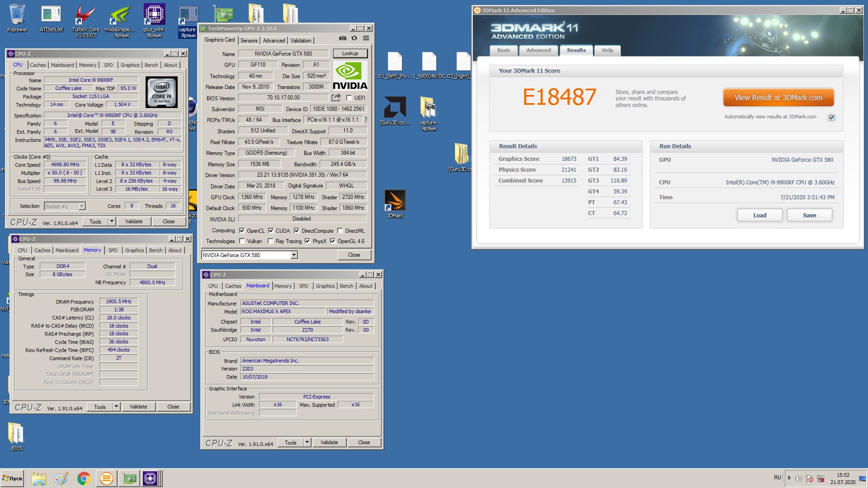The image size is (868, 488).
Task: Open capture shortcut folder near AMD icon
Action: coord(428,113)
